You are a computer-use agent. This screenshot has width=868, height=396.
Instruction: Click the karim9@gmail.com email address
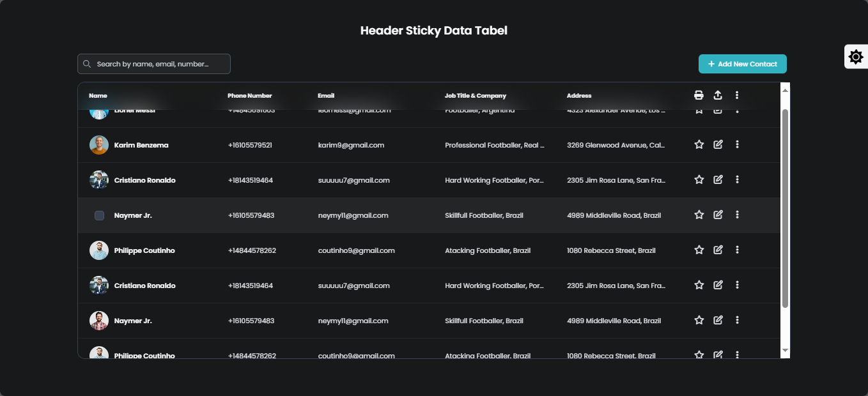click(351, 146)
